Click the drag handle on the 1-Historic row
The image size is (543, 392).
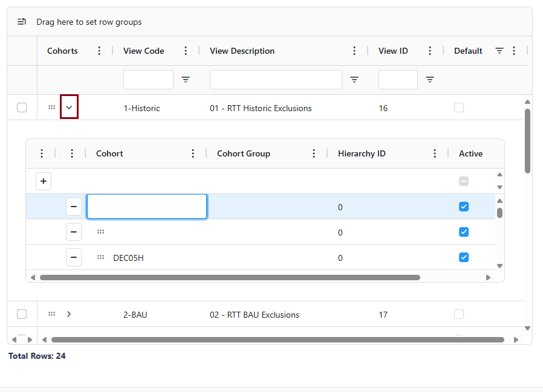(52, 108)
